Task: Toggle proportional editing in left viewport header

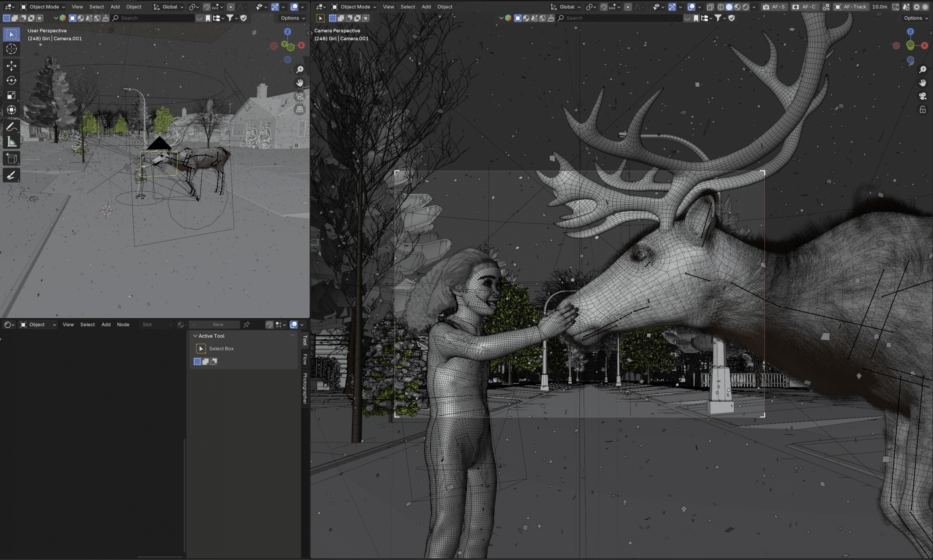Action: 231,7
